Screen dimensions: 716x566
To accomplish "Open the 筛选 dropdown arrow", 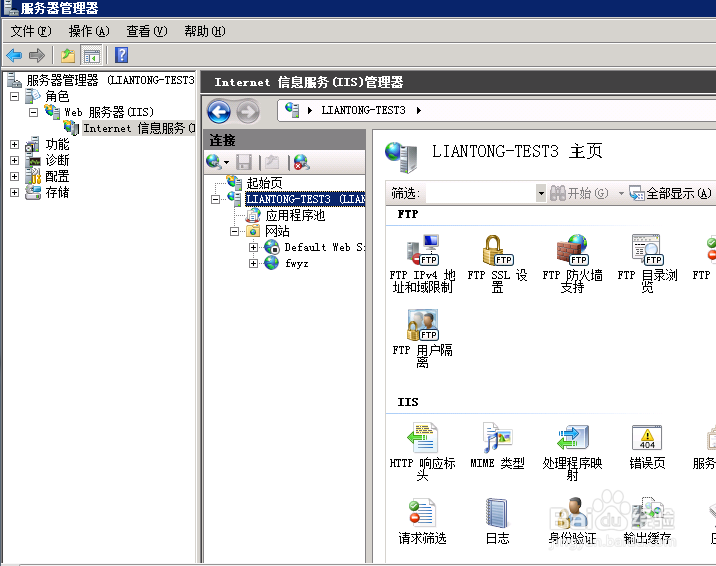I will coord(541,194).
